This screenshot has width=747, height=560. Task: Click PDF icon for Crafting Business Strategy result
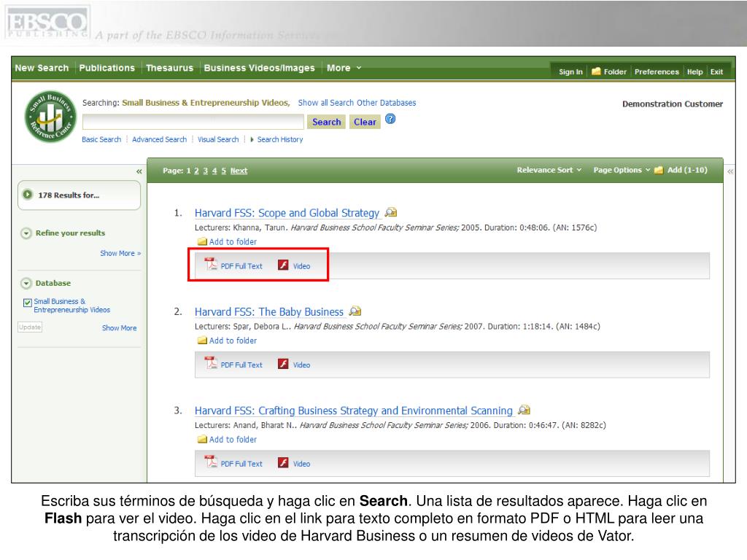click(211, 462)
